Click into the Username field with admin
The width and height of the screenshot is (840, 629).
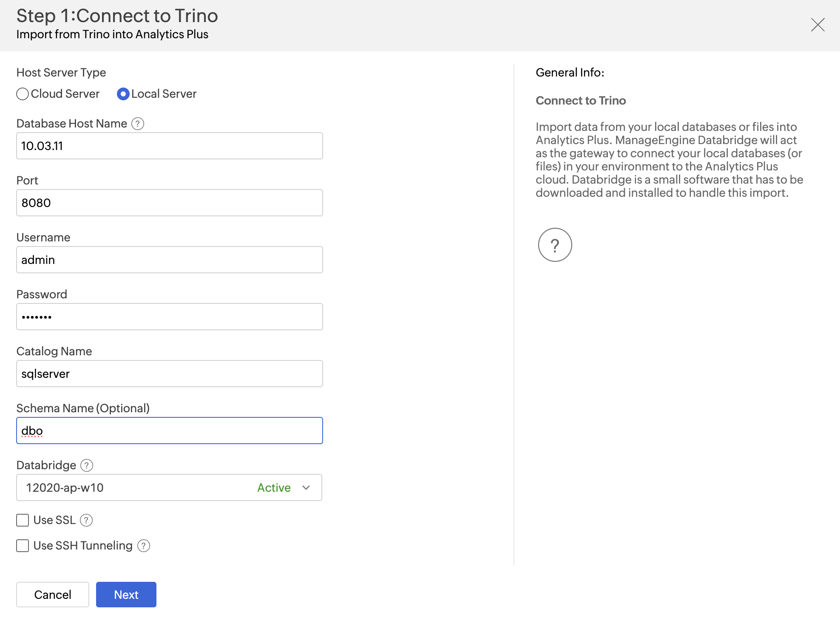point(170,260)
